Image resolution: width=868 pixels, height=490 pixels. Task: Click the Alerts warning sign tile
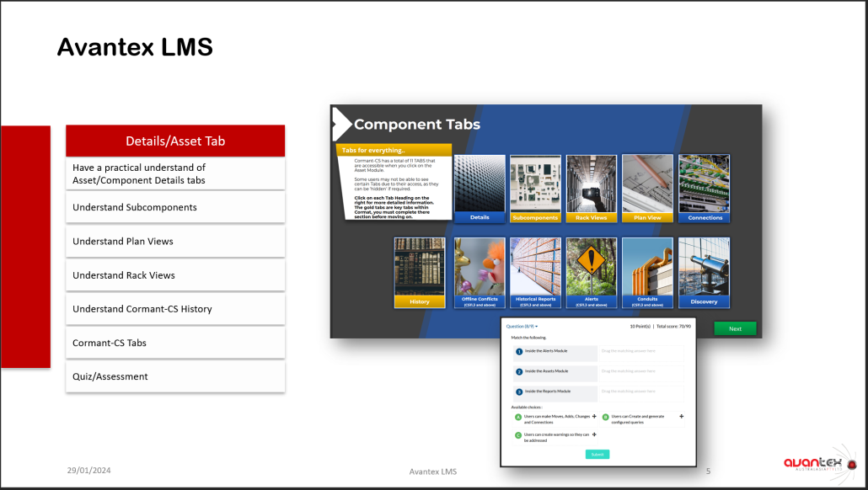(x=591, y=273)
